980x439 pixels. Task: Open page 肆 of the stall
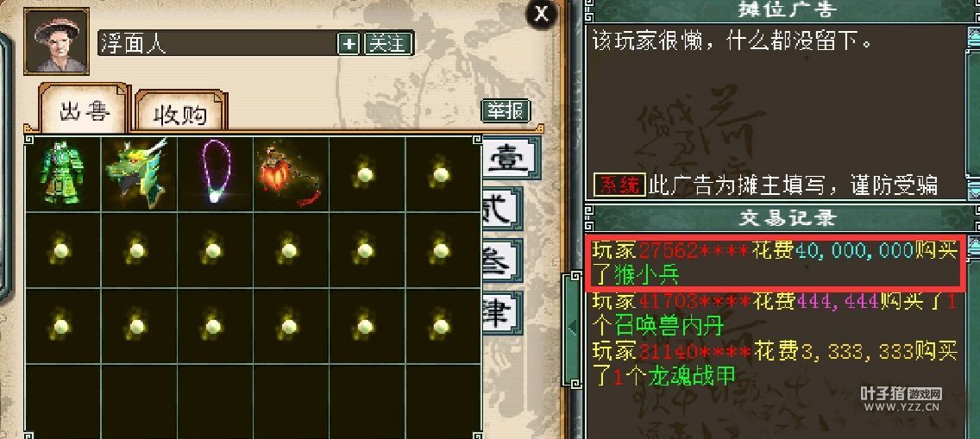pos(502,313)
